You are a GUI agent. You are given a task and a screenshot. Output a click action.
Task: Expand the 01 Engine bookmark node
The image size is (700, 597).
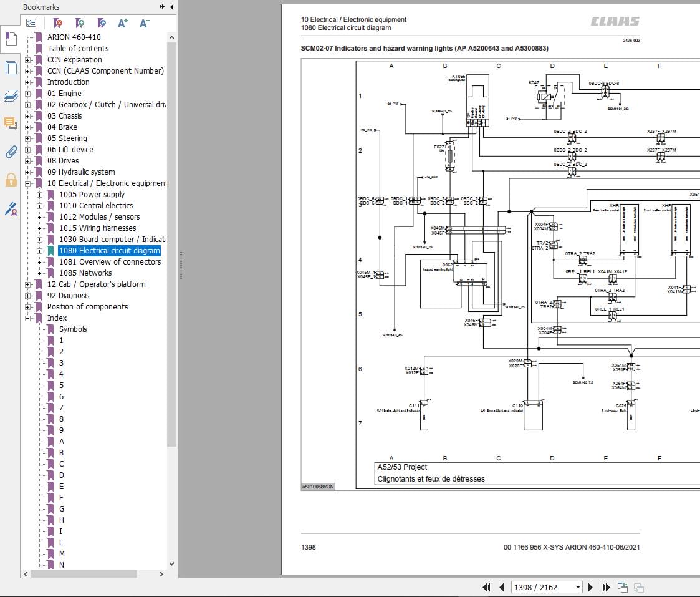pyautogui.click(x=27, y=94)
